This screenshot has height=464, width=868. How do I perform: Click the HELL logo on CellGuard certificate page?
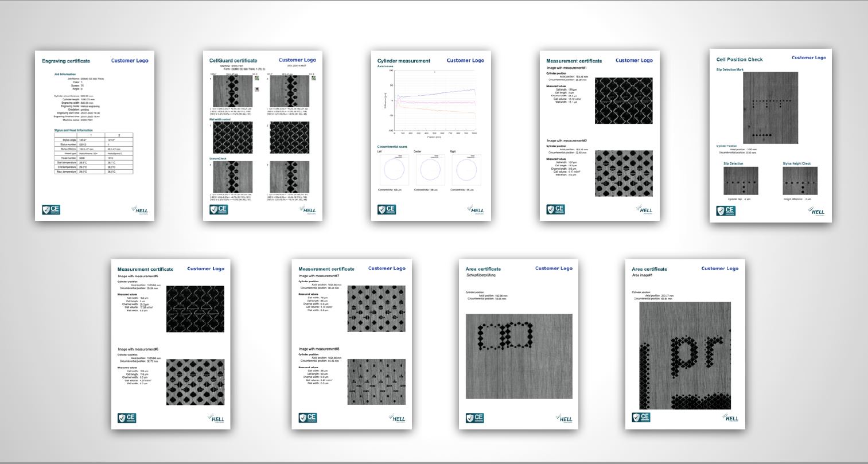coord(308,209)
